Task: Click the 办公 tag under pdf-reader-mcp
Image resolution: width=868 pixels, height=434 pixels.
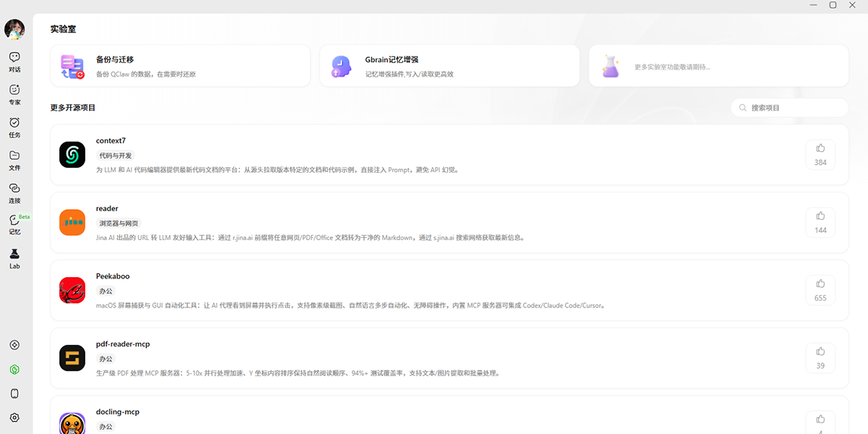Action: [x=106, y=359]
